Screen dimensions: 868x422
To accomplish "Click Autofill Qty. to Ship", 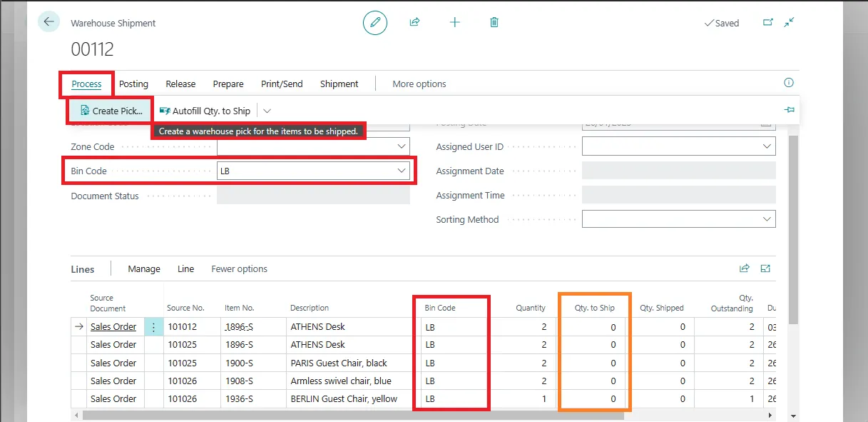I will tap(205, 111).
